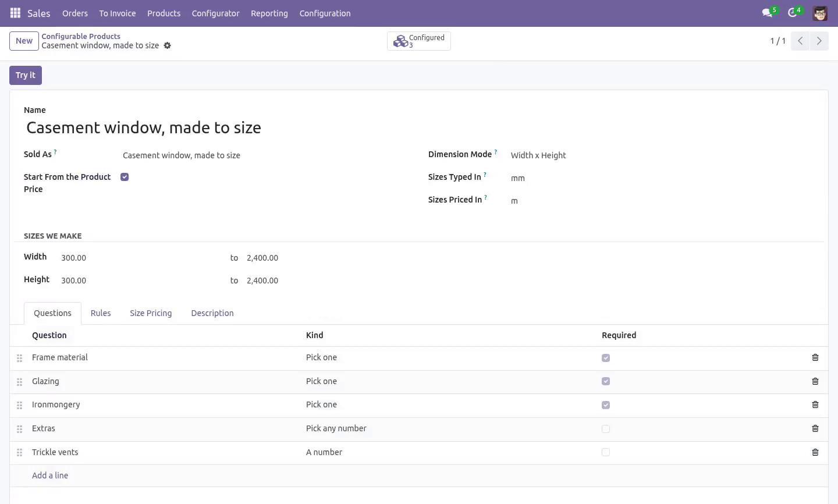Toggle Required for Frame material
Screen dimensions: 838x504
coord(606,358)
